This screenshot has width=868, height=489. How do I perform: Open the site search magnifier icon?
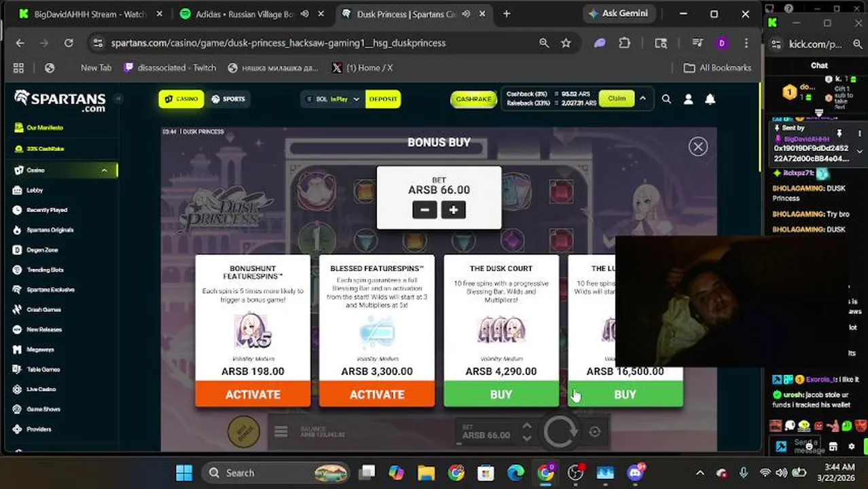(666, 99)
